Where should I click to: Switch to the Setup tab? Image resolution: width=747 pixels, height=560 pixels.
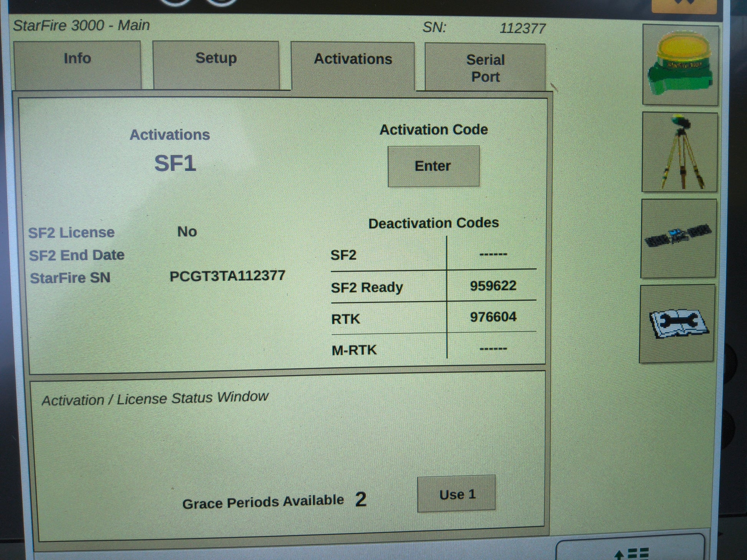tap(216, 65)
